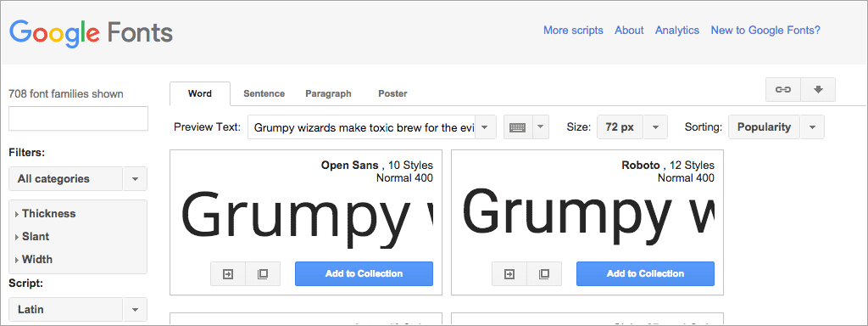The height and width of the screenshot is (326, 868).
Task: Expand the Slant filter
Action: coord(33,236)
